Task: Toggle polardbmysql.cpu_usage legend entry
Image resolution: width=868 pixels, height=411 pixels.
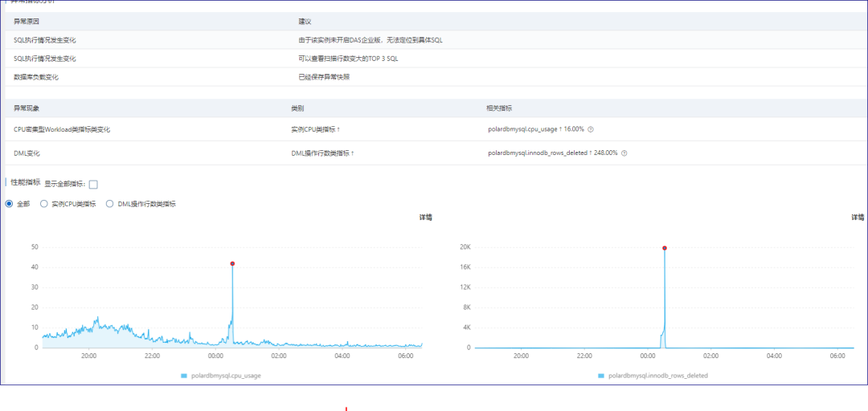Action: point(221,376)
